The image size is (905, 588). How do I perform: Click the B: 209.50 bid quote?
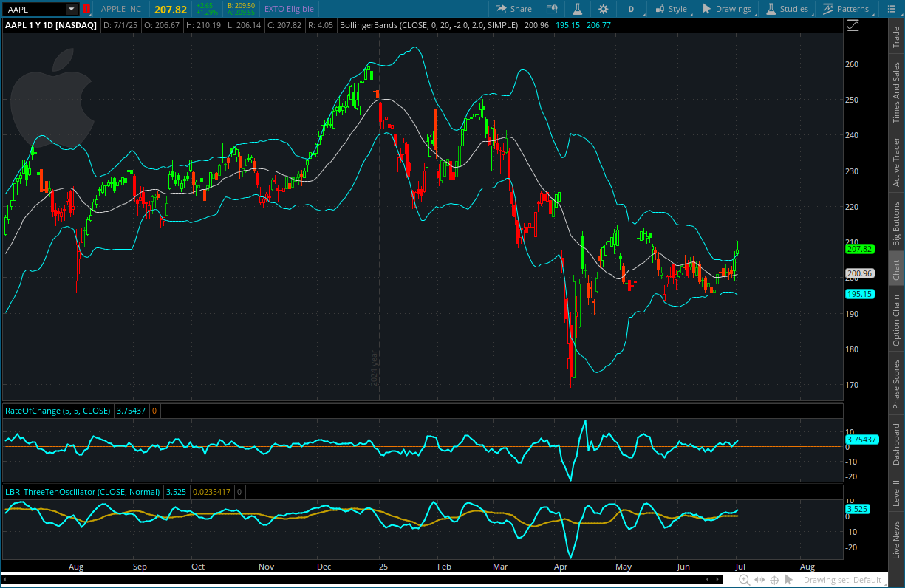[x=240, y=5]
